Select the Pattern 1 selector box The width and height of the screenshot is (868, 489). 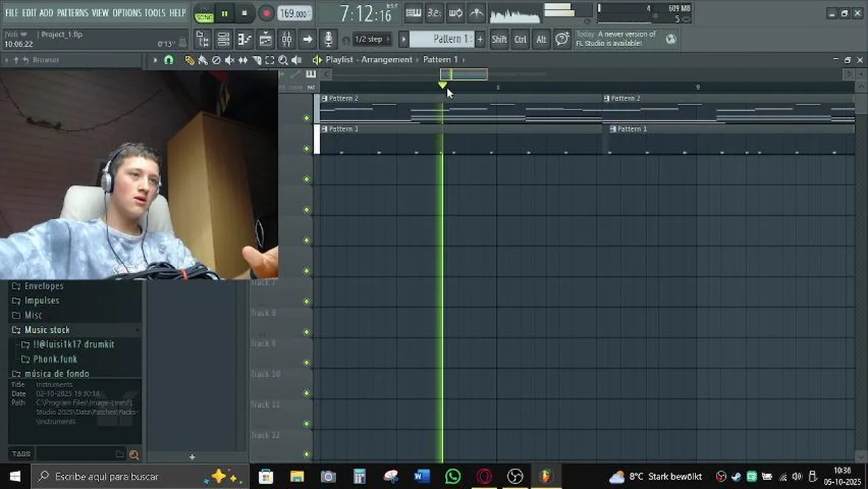[x=441, y=39]
